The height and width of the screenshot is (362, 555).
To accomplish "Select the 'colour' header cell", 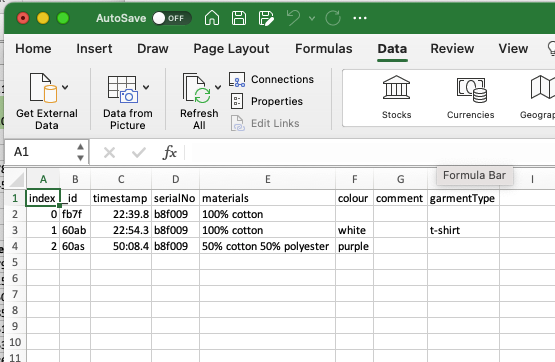I will pos(354,198).
